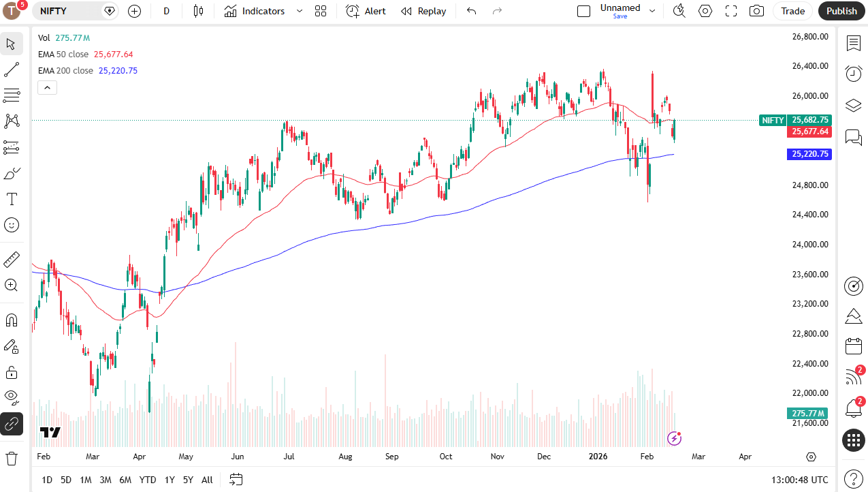Set the range to 1D
The height and width of the screenshot is (492, 868).
click(47, 480)
